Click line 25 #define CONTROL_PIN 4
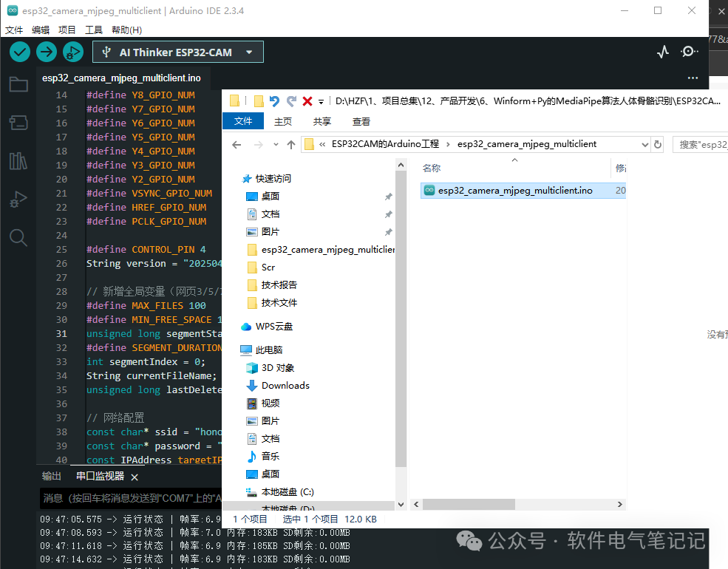This screenshot has height=569, width=728. pos(146,249)
